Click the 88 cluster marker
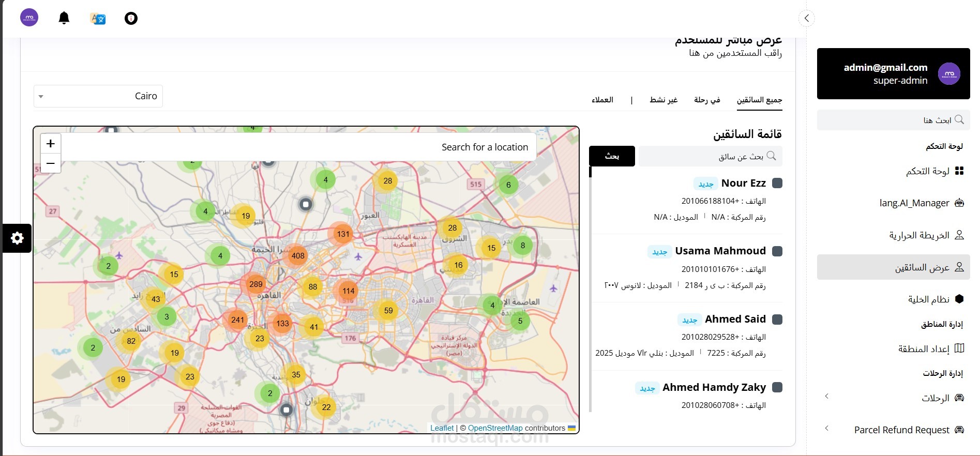Image resolution: width=980 pixels, height=456 pixels. pos(313,287)
